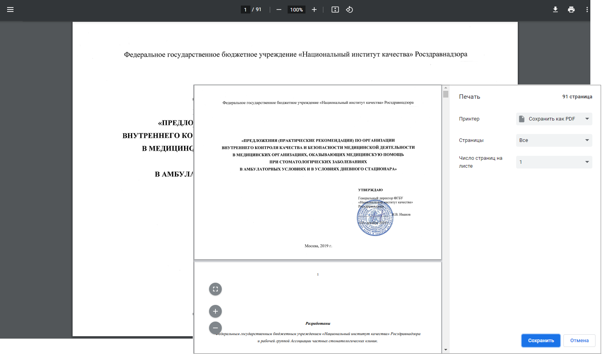This screenshot has width=609, height=364.
Task: Download the PDF file
Action: pyautogui.click(x=555, y=10)
